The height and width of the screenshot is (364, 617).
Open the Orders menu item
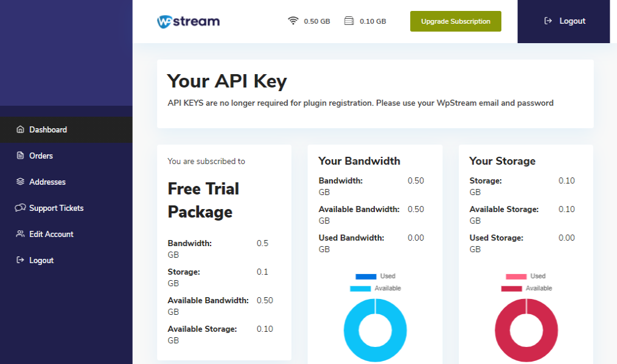click(41, 156)
